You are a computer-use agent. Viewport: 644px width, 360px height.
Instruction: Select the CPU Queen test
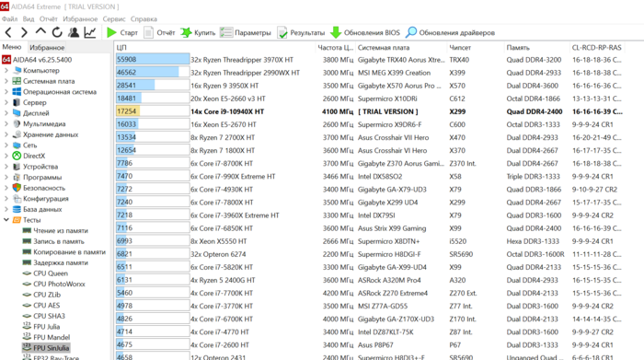51,273
